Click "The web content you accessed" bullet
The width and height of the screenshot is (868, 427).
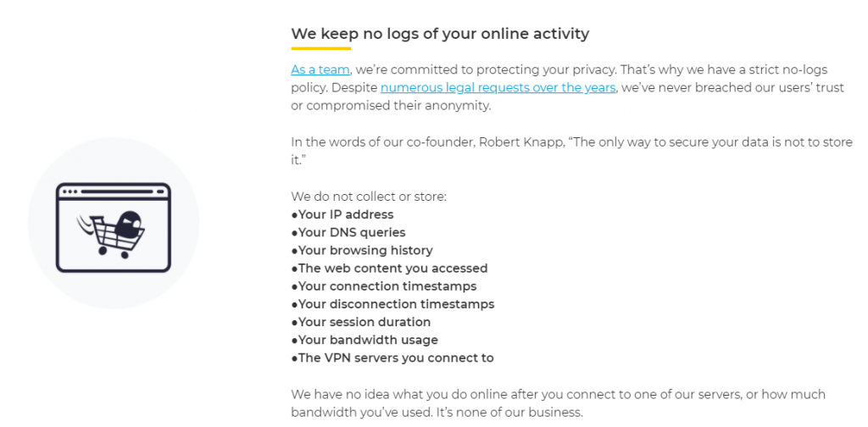coord(392,268)
